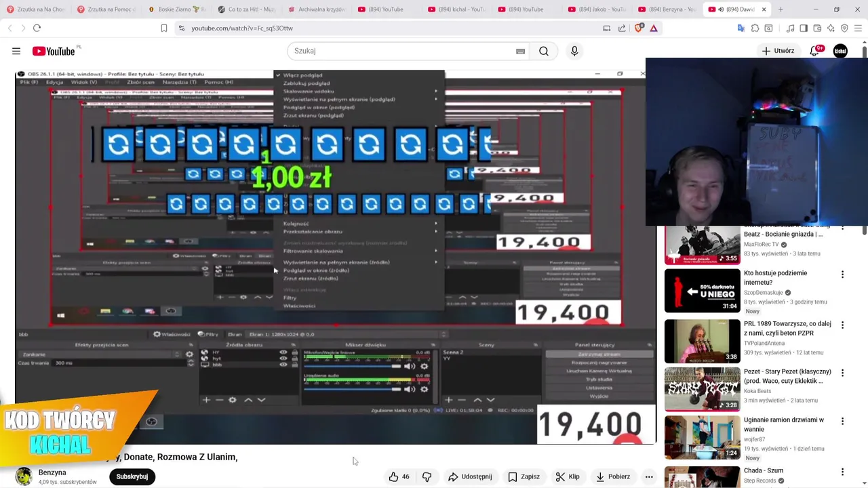Dislike the video with thumbs-down
Image resolution: width=868 pixels, height=488 pixels.
coord(427,476)
